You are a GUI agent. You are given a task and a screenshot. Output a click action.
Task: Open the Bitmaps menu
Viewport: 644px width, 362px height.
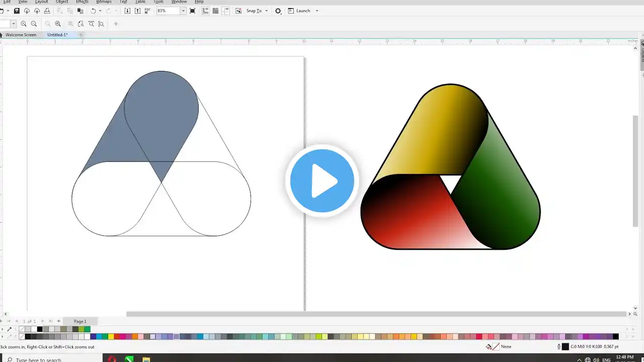coord(104,2)
